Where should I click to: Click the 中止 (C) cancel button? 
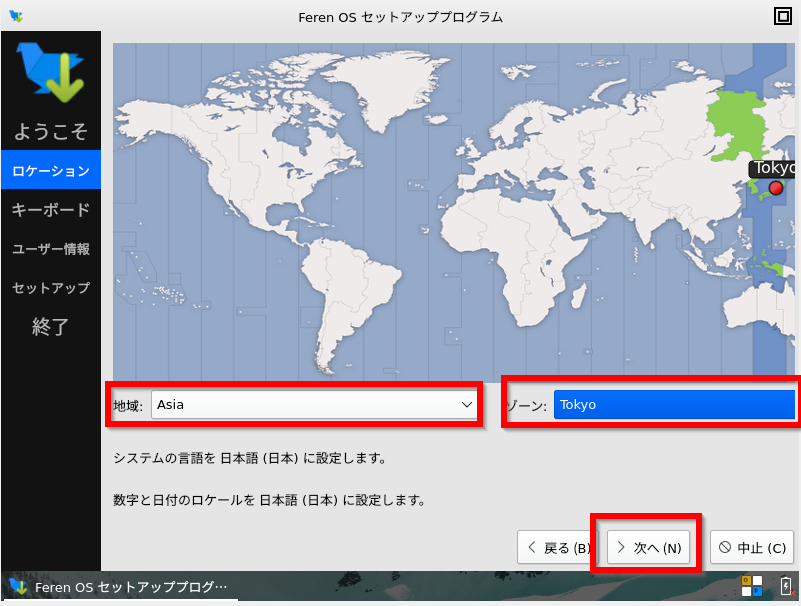click(x=752, y=547)
